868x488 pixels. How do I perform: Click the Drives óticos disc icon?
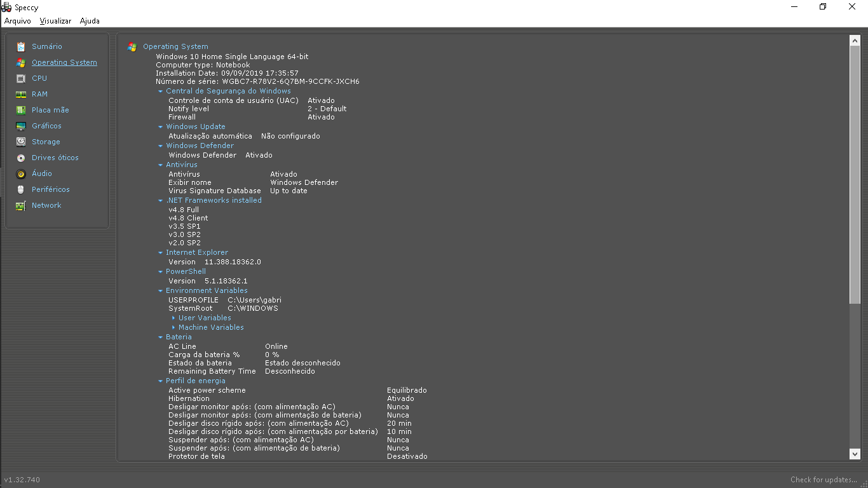21,158
